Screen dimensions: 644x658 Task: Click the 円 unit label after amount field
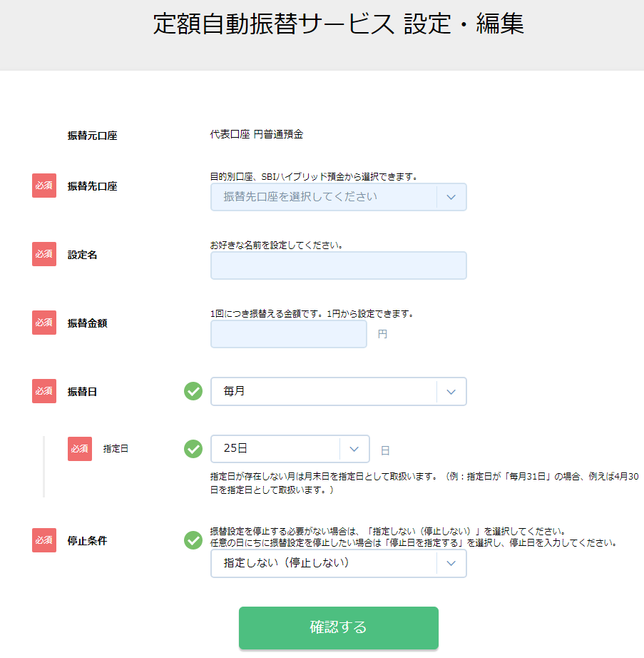tap(382, 334)
